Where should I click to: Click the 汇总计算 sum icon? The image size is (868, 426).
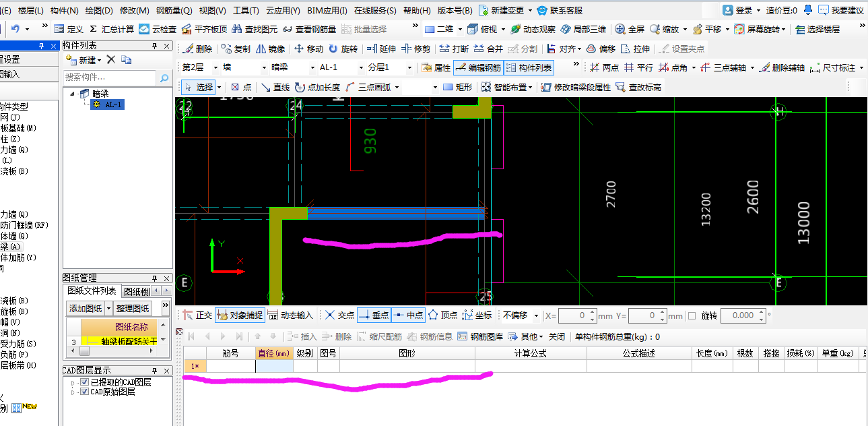pyautogui.click(x=93, y=29)
